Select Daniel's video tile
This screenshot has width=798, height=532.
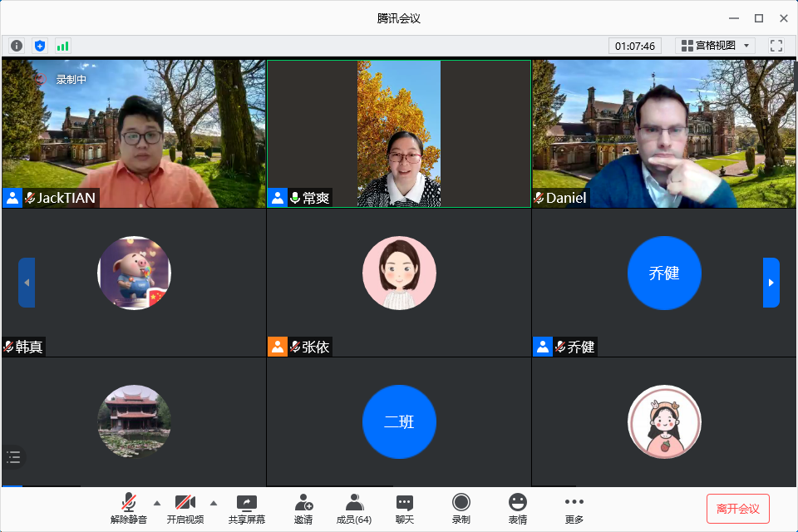point(663,133)
